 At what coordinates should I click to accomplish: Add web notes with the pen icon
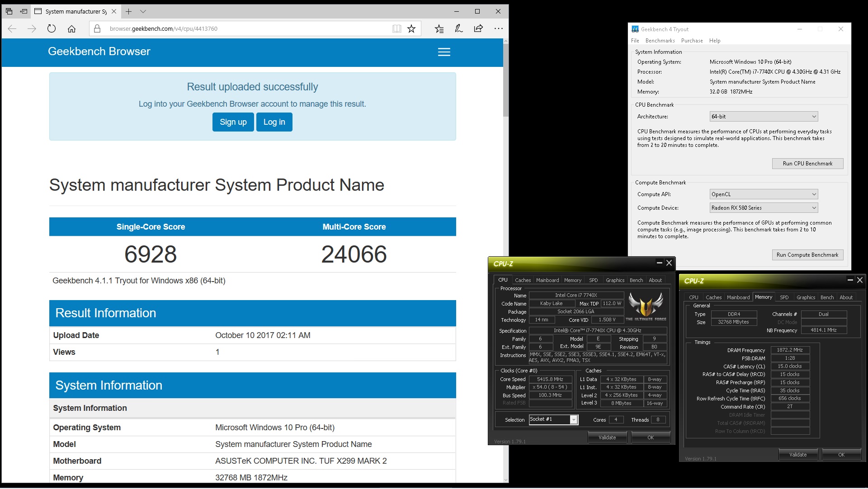[x=458, y=28]
